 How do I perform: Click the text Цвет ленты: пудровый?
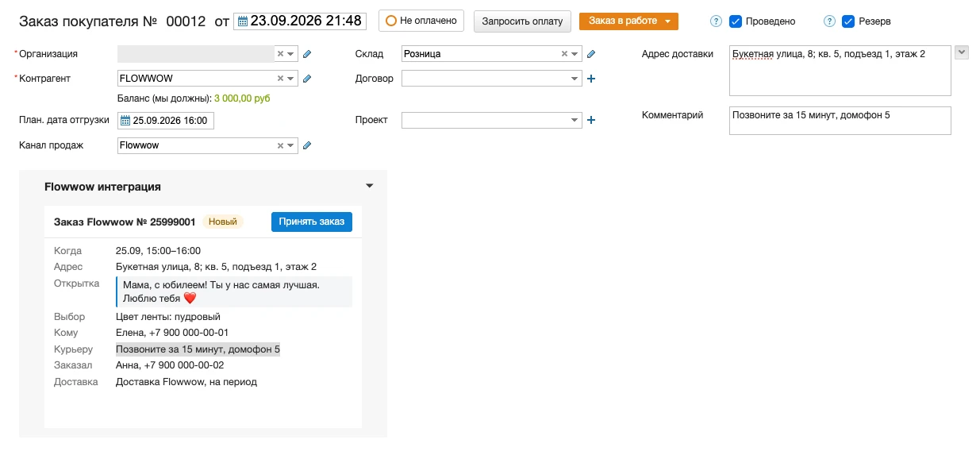click(168, 317)
